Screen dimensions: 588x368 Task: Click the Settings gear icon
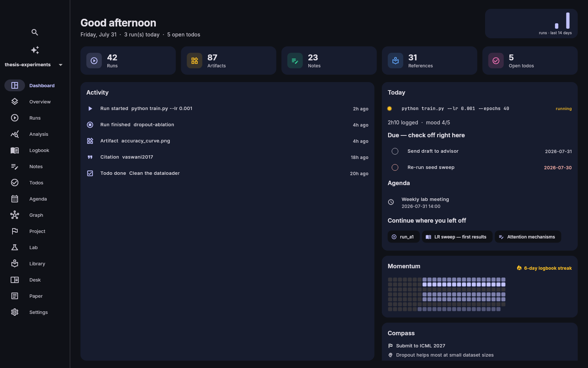coord(15,312)
